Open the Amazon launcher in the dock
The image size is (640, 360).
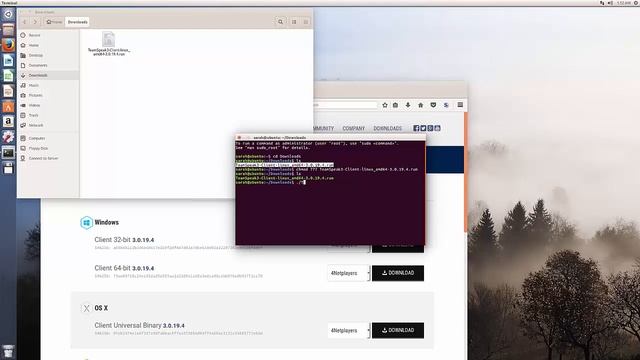[x=8, y=122]
